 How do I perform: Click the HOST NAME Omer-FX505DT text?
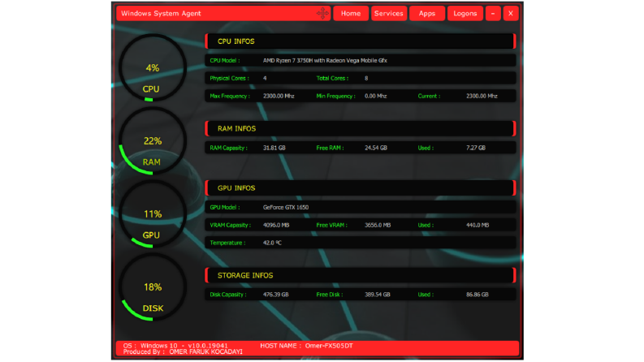pos(306,346)
